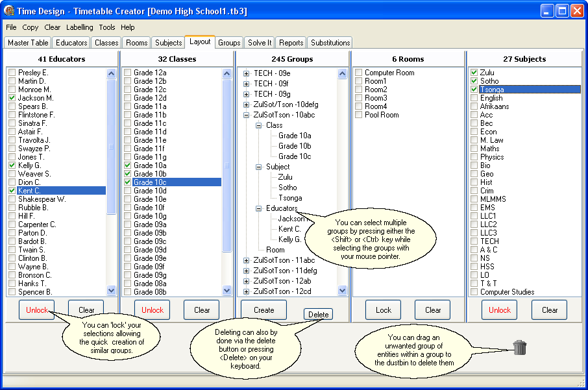The width and height of the screenshot is (588, 390).
Task: Click Groups list scroll down arrow
Action: pyautogui.click(x=342, y=290)
